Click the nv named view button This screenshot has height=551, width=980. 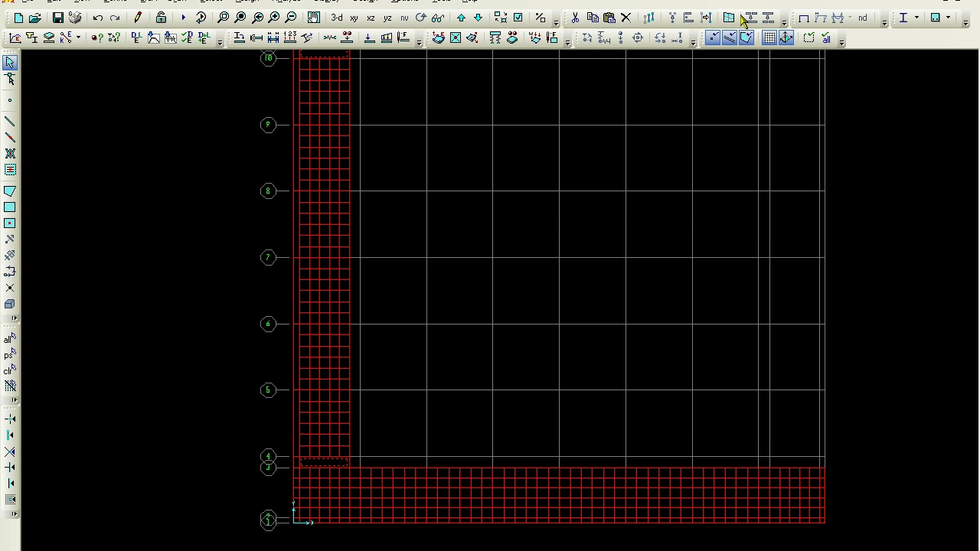pos(404,18)
